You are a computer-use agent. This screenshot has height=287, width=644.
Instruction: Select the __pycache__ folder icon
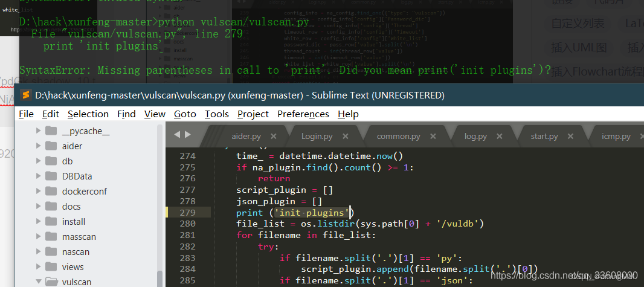51,131
